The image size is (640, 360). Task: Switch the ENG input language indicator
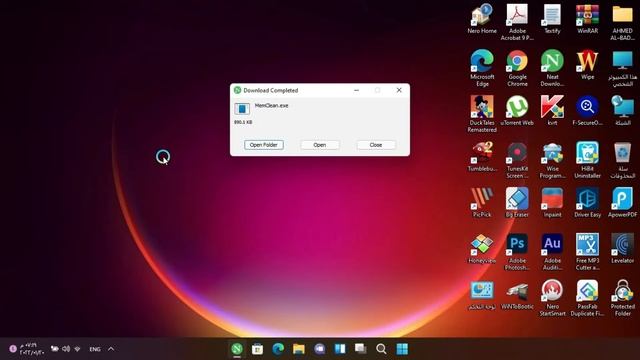pos(95,349)
